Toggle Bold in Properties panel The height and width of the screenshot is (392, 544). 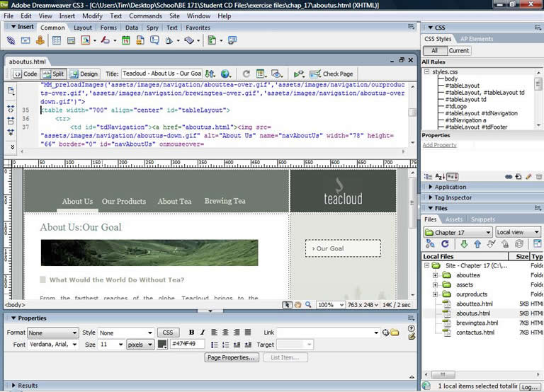pos(191,333)
